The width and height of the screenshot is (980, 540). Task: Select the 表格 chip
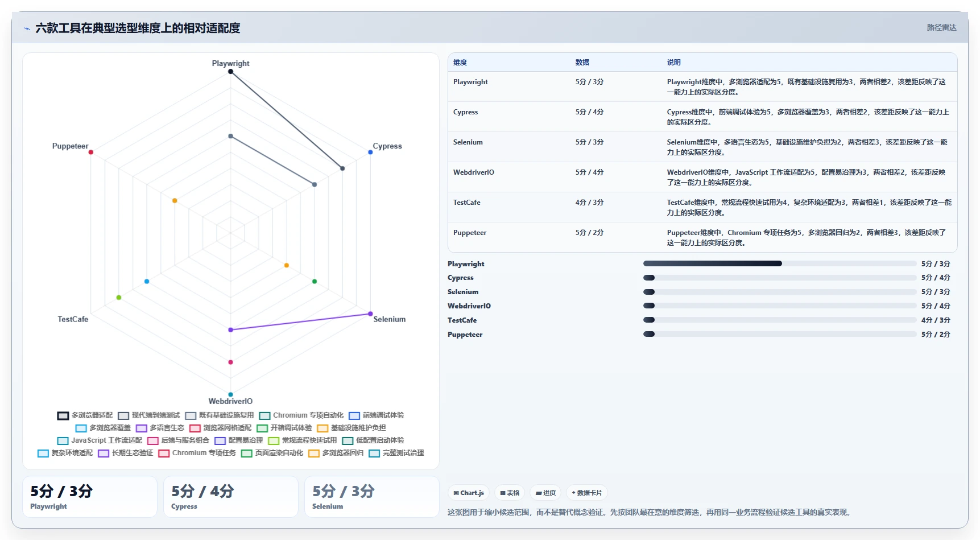510,493
